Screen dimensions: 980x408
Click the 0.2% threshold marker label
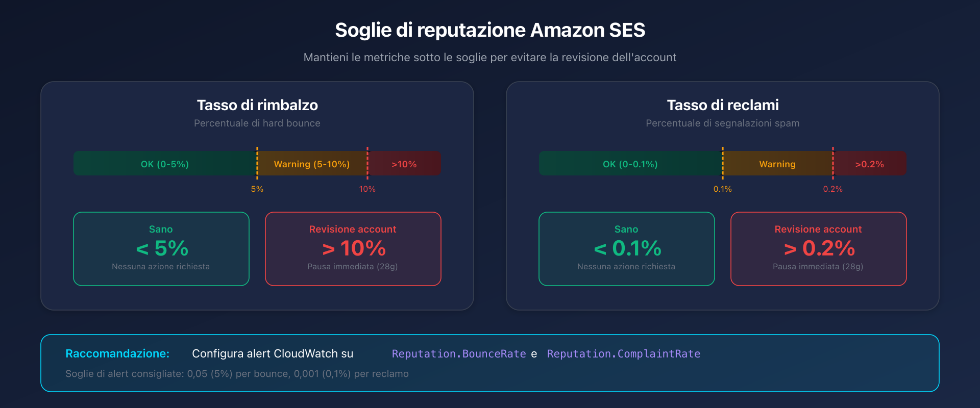[832, 189]
